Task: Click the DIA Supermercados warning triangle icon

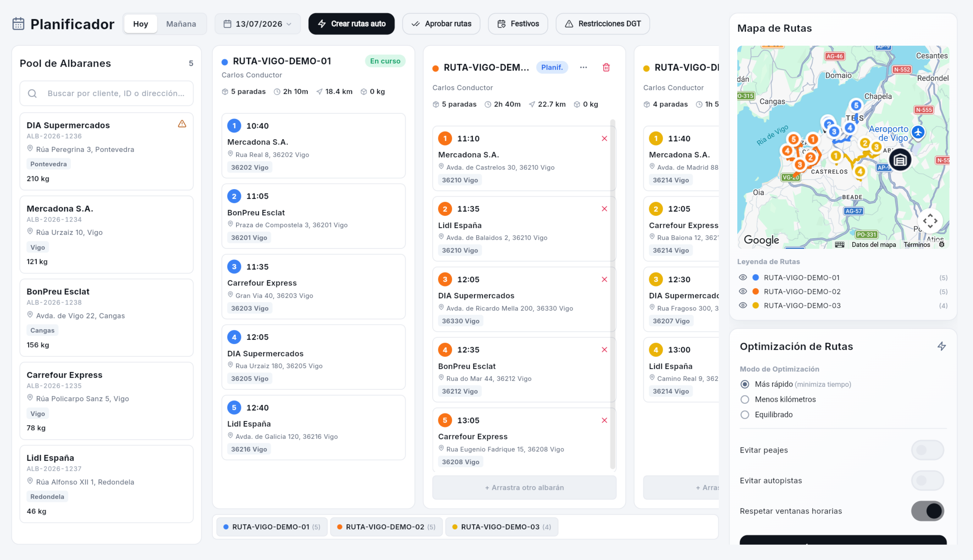Action: 182,124
